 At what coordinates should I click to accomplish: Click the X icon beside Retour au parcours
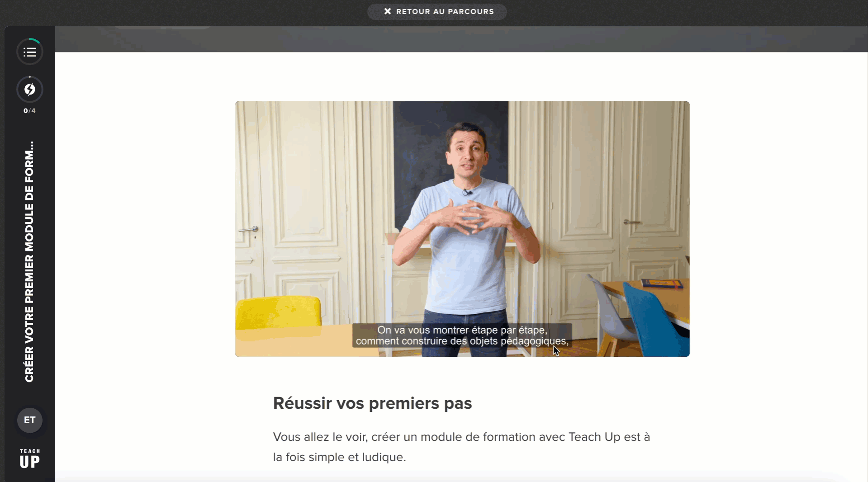tap(388, 11)
